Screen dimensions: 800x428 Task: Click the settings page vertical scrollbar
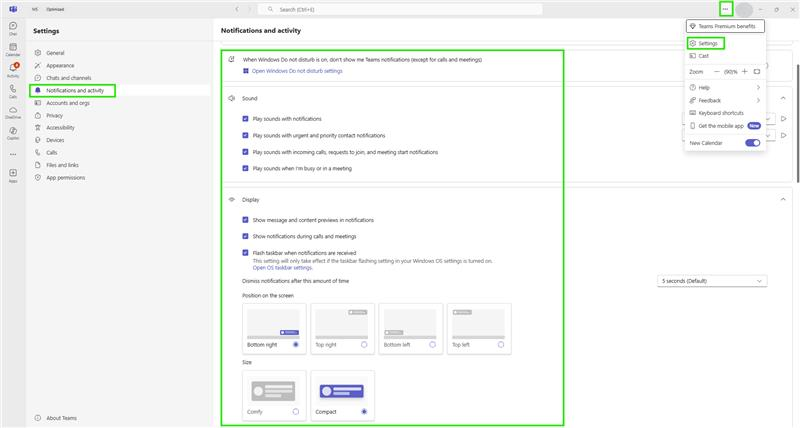pyautogui.click(x=797, y=122)
